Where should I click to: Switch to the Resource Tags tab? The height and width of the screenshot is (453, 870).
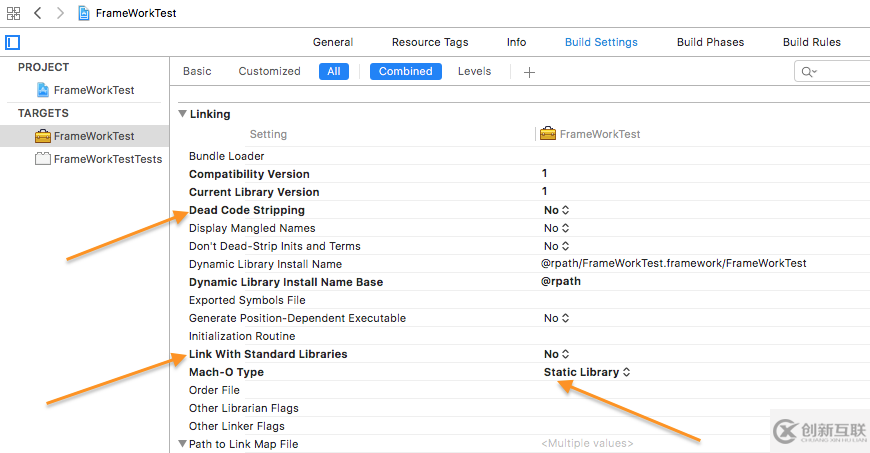point(430,42)
